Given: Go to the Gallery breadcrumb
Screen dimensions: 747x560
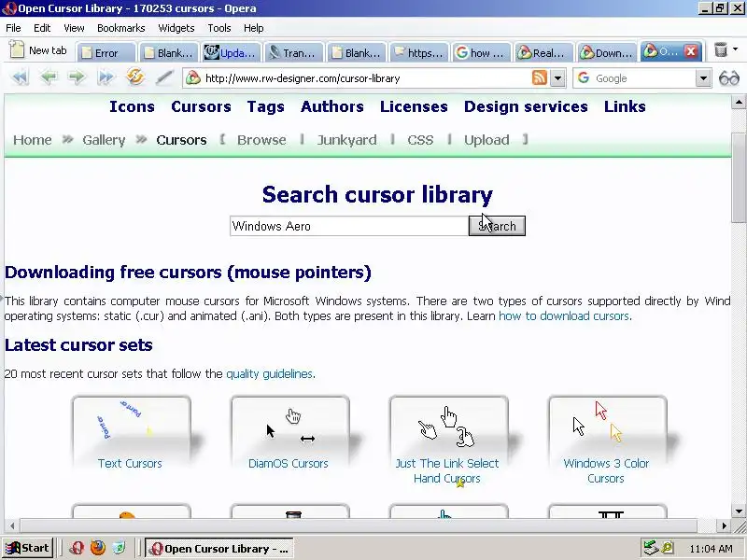Looking at the screenshot, I should (x=104, y=141).
